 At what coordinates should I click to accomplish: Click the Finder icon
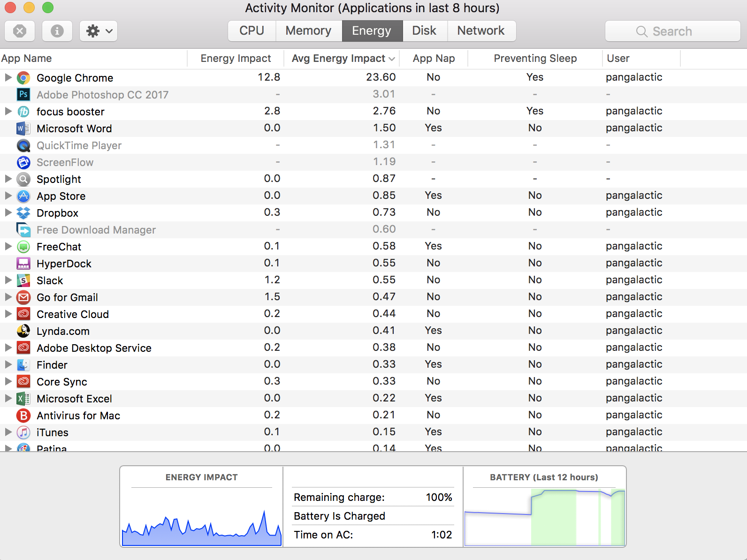[x=23, y=365]
